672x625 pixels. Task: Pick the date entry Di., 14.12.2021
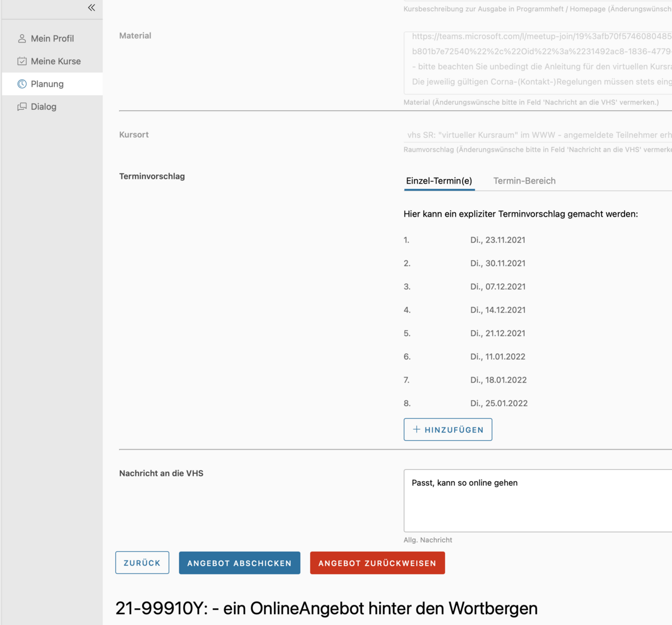coord(498,310)
